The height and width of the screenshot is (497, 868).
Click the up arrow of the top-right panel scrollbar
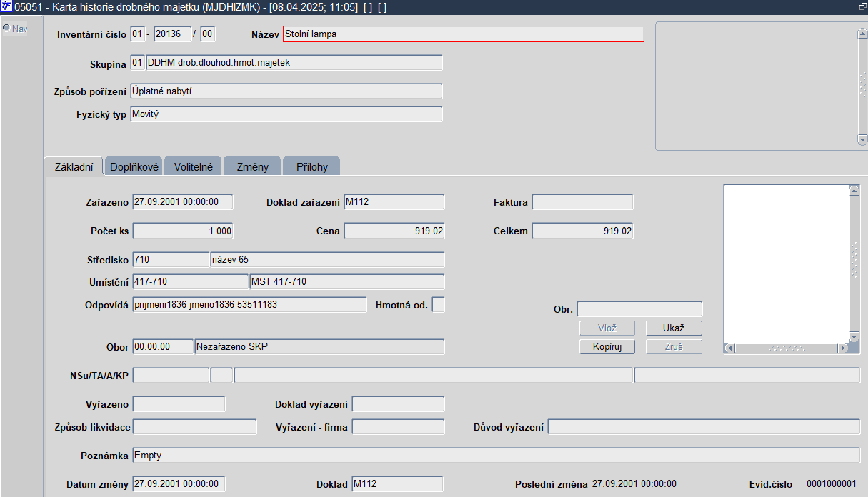click(862, 33)
